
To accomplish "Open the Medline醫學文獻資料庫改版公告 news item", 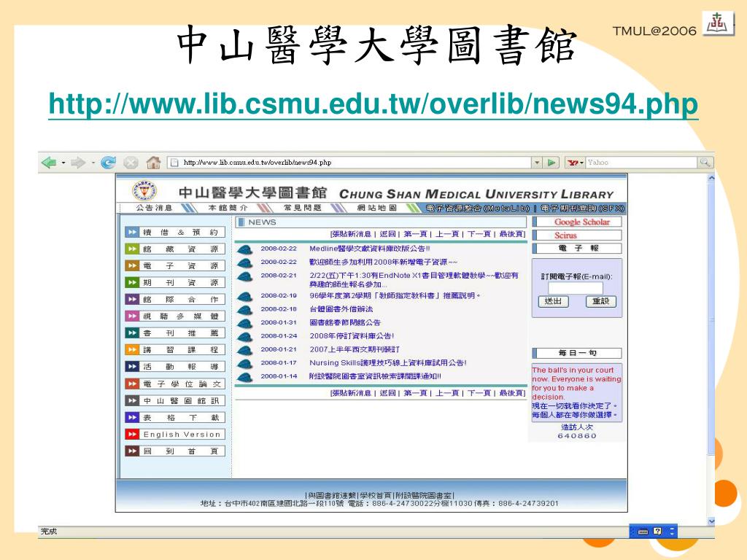I will [x=370, y=249].
